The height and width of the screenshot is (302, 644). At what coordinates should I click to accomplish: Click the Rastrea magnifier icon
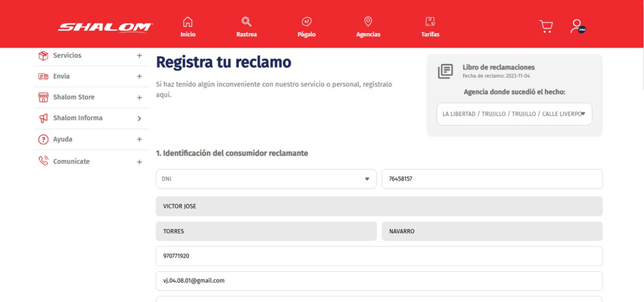(x=246, y=22)
